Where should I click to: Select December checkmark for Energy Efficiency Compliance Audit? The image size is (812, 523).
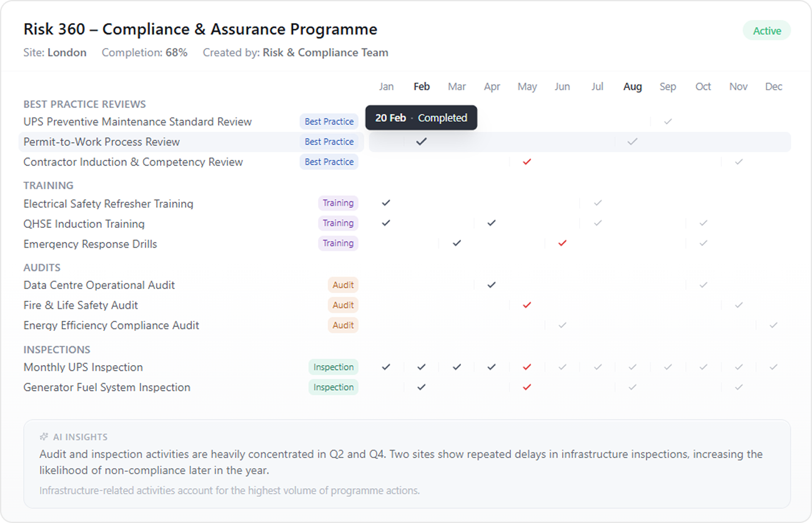[x=774, y=325]
